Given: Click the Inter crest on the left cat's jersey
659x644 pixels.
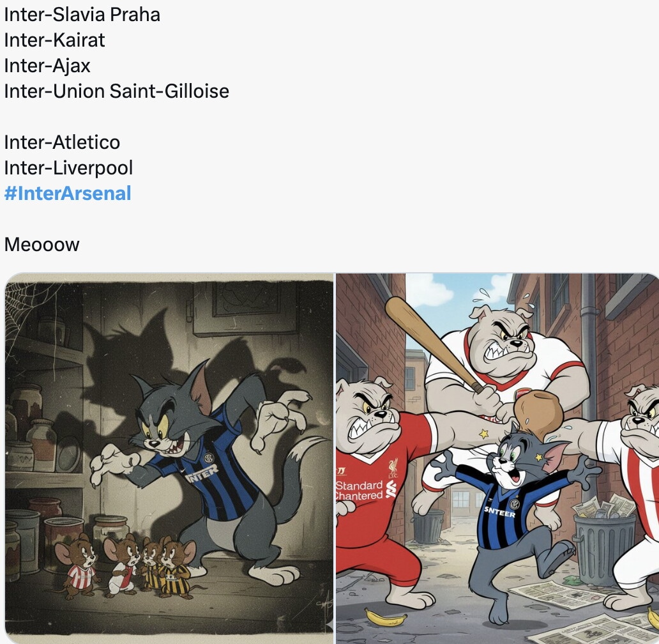Looking at the screenshot, I should tap(209, 458).
